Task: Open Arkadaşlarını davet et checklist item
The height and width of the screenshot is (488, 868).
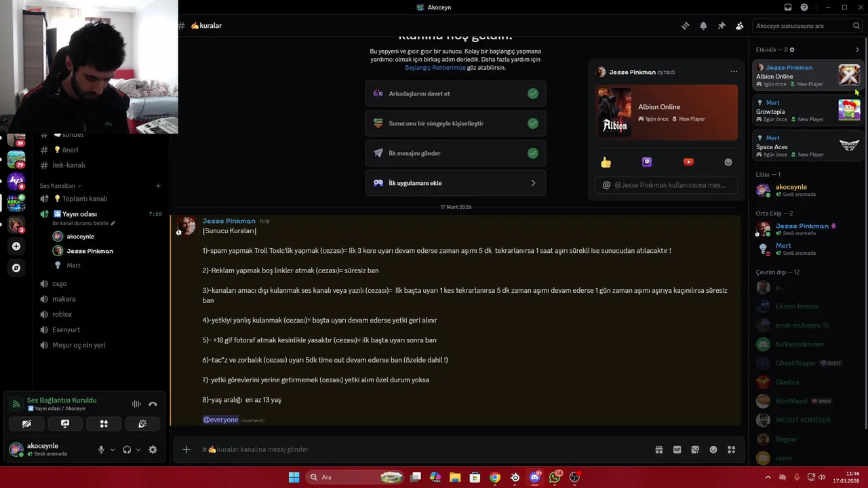Action: [x=455, y=94]
